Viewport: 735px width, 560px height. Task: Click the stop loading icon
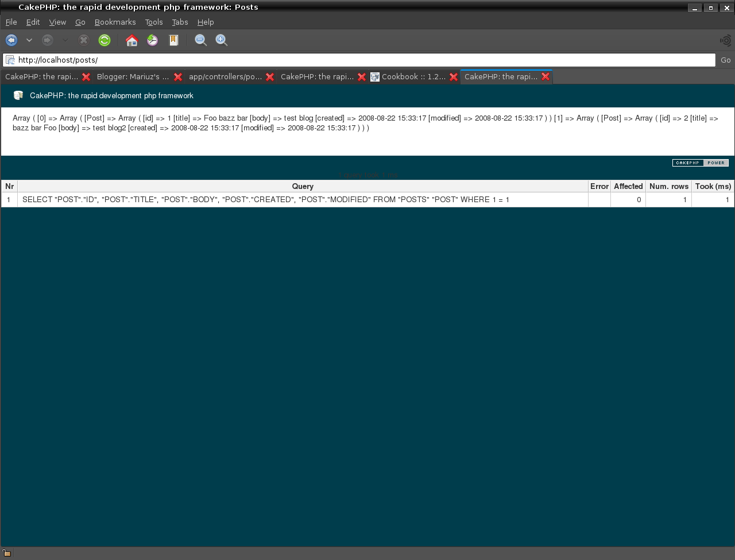point(84,40)
